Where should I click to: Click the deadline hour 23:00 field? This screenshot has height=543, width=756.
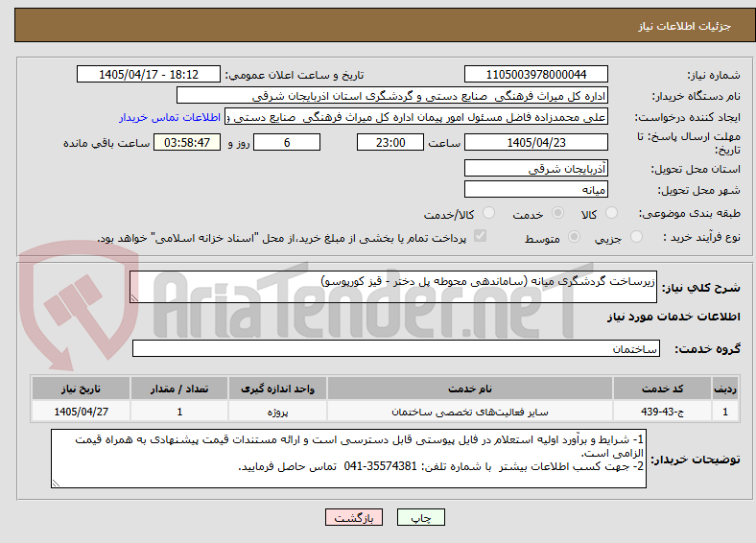[x=390, y=142]
